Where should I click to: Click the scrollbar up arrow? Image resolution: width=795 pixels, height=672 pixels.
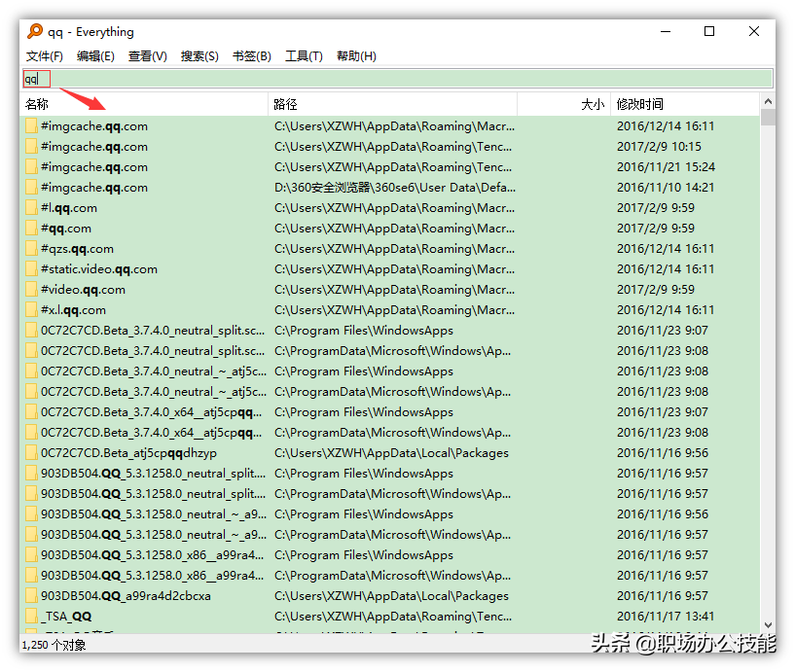coord(768,101)
